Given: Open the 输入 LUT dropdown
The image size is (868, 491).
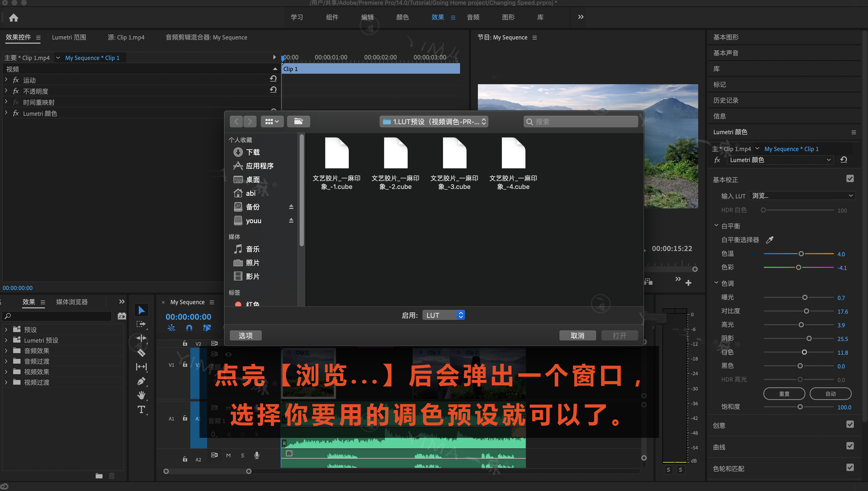Looking at the screenshot, I should tap(802, 196).
